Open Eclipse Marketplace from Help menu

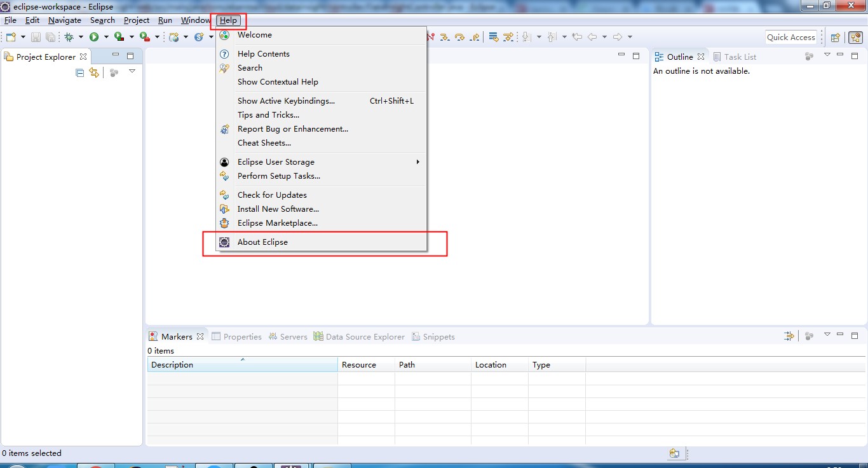click(322, 223)
